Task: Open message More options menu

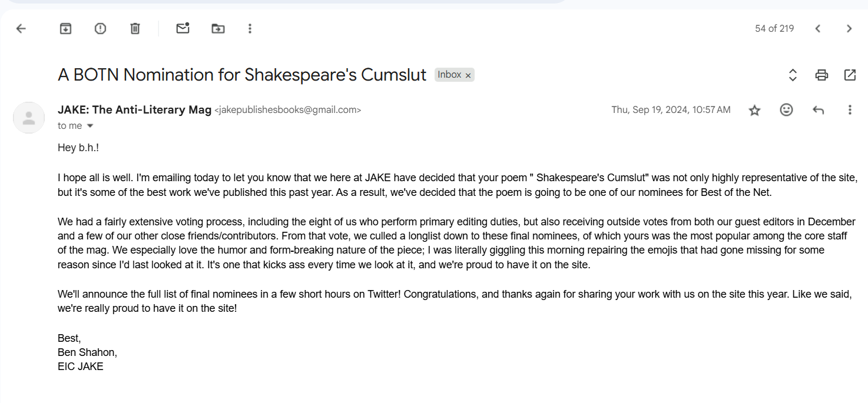Action: pos(849,109)
